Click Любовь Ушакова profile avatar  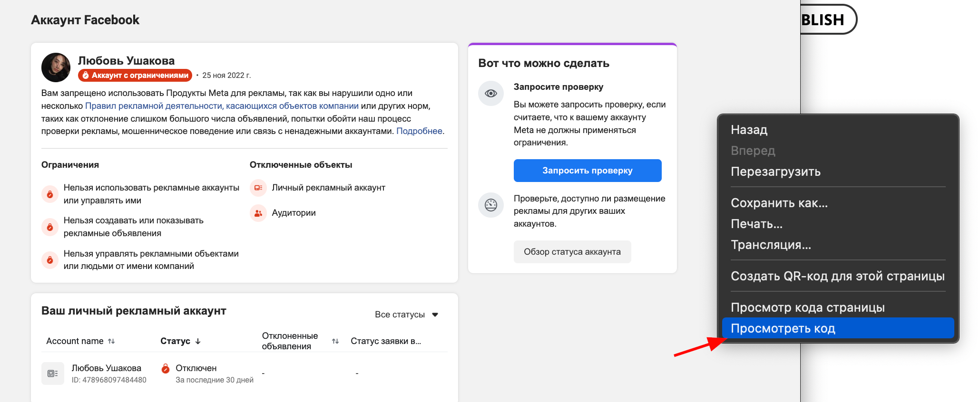(56, 67)
